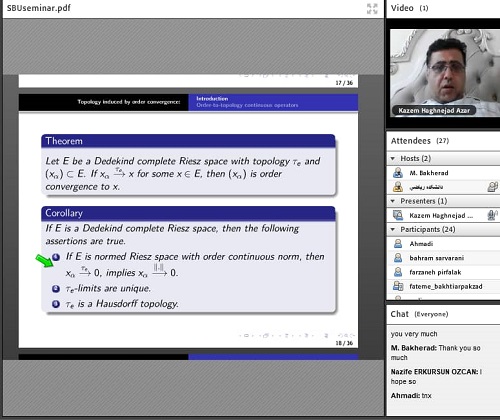Click the microphone icon next to Kazem Haghnejad
This screenshot has height=420, width=500.
pyautogui.click(x=492, y=215)
